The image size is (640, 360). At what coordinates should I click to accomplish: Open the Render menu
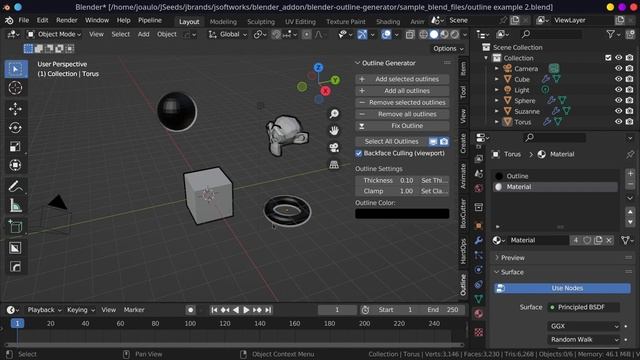(67, 20)
